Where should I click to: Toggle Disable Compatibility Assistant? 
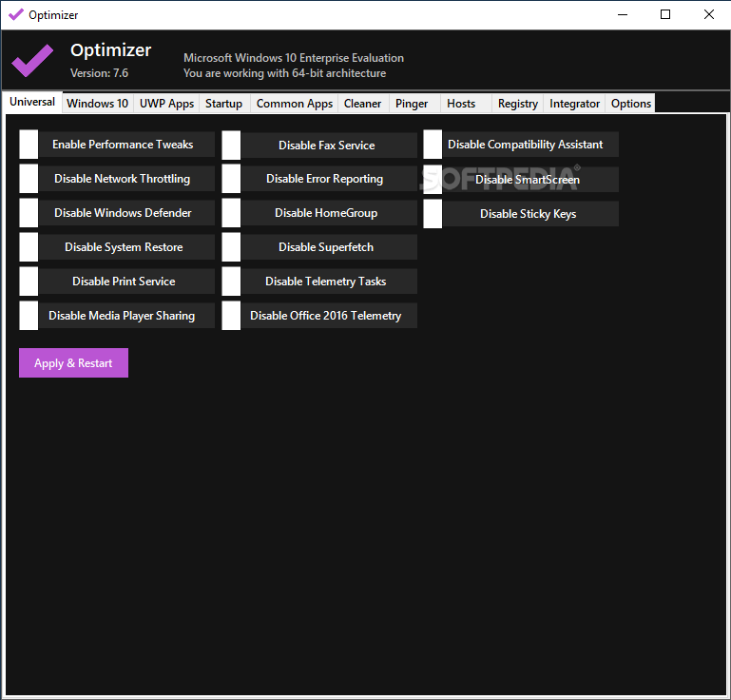tap(433, 145)
